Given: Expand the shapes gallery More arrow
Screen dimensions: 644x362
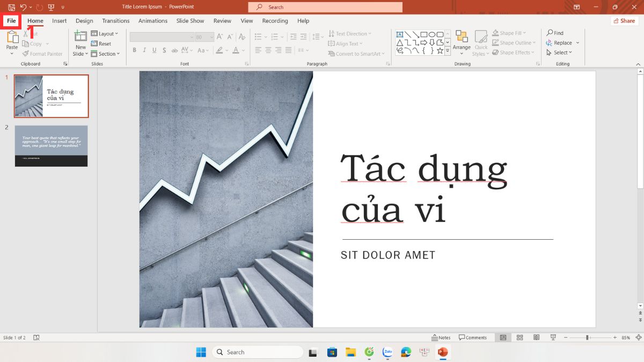Looking at the screenshot, I should (448, 51).
